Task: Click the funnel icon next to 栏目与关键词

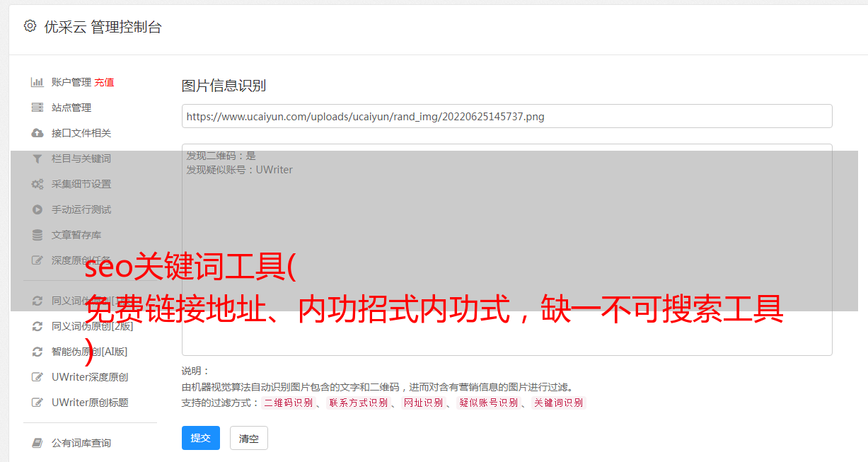Action: [37, 158]
